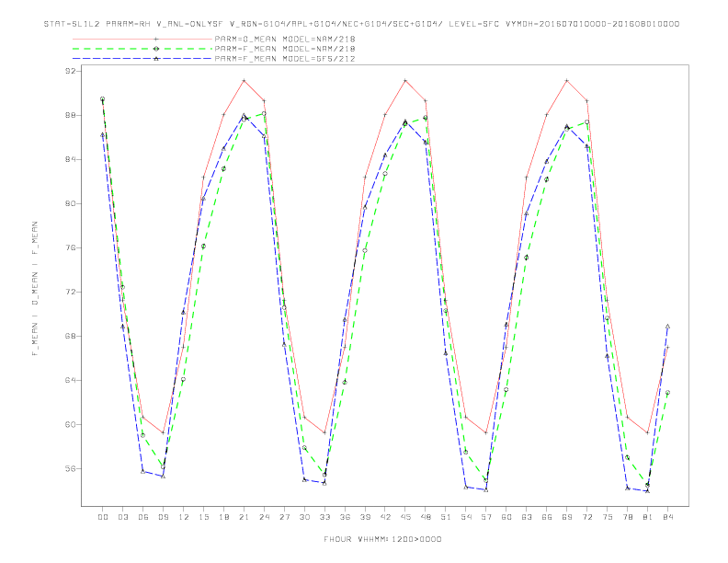Click y-axis tick value 88
Screen dimensions: 728x563
(x=73, y=115)
